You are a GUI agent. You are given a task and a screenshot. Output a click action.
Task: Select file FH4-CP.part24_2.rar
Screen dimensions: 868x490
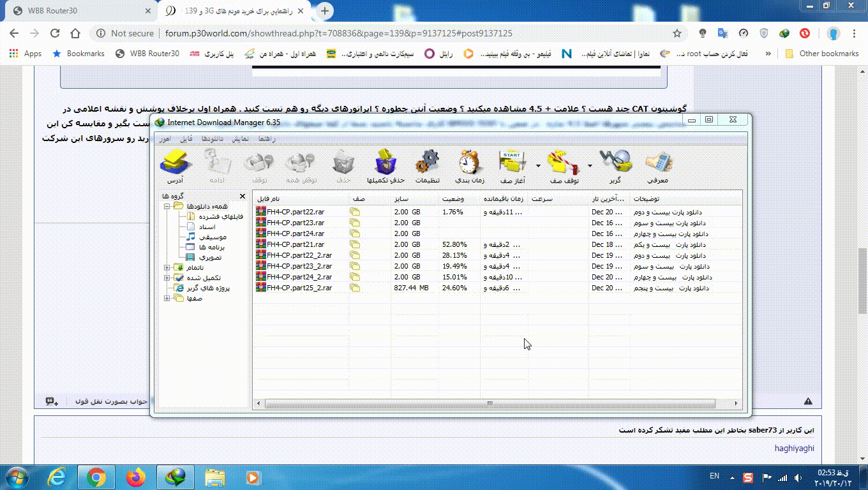click(299, 277)
